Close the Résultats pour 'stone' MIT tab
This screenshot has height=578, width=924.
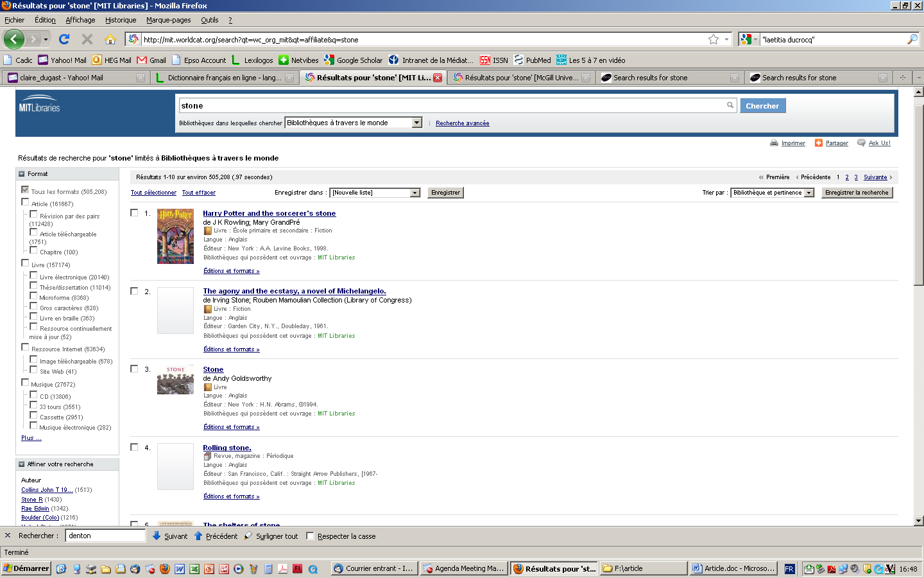[x=438, y=78]
